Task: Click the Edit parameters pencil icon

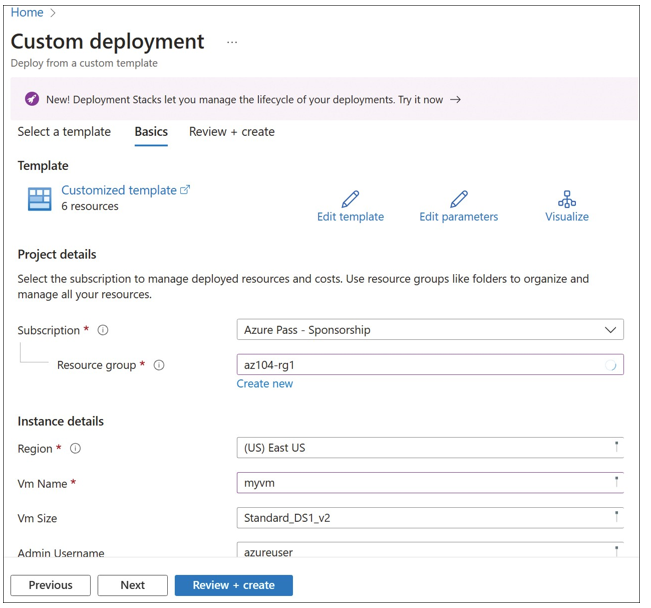Action: click(459, 199)
